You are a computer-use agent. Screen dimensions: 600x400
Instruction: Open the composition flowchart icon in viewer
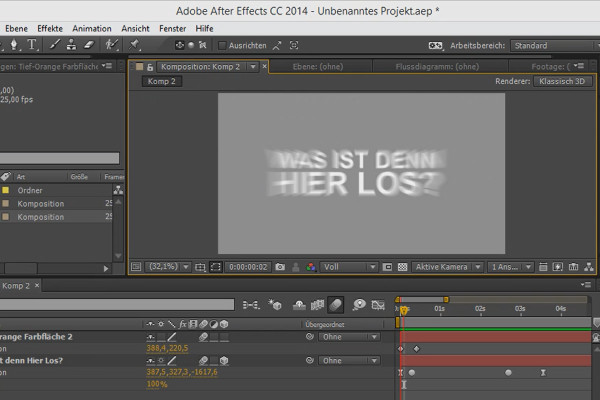589,267
